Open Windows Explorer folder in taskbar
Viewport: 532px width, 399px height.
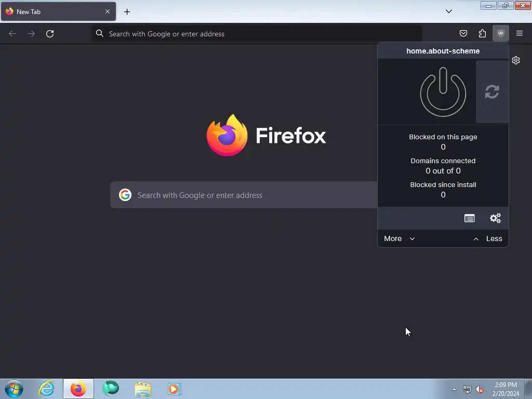(x=143, y=389)
